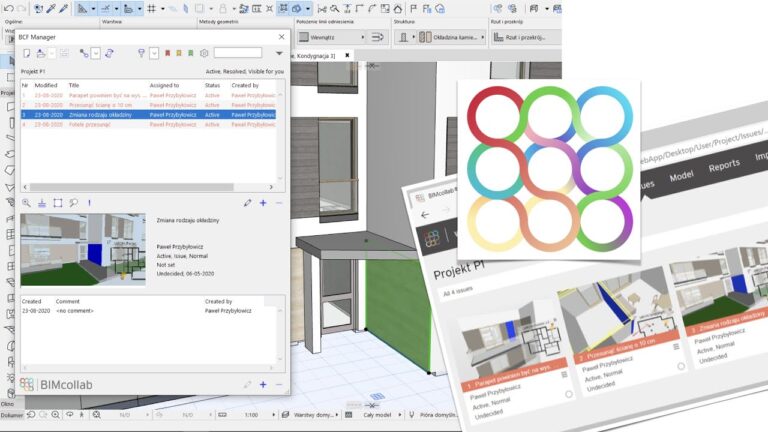Click the blue plus icon to add an issue
This screenshot has height=432, width=768.
coord(263,202)
